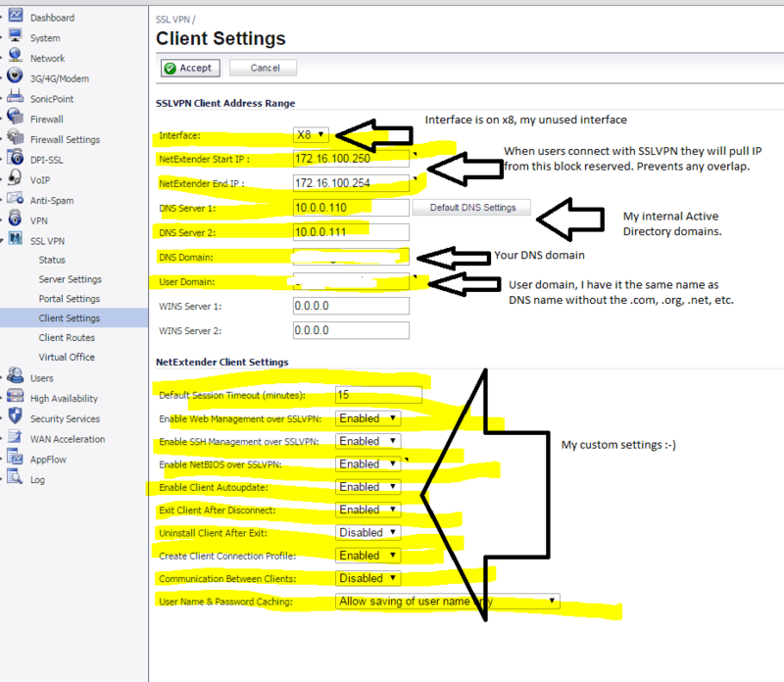Viewport: 784px width, 682px height.
Task: Open the DPI-SSL icon
Action: (x=15, y=159)
